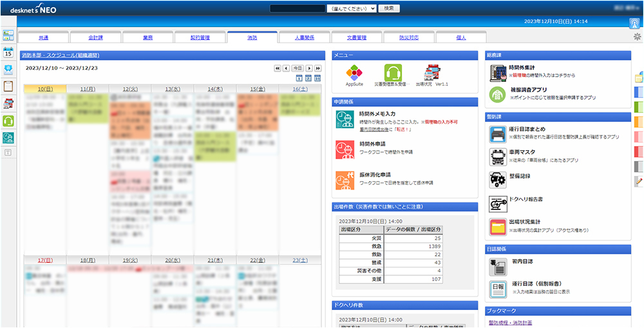The image size is (644, 328).
Task: Click the 今日 button in schedule
Action: pos(298,68)
